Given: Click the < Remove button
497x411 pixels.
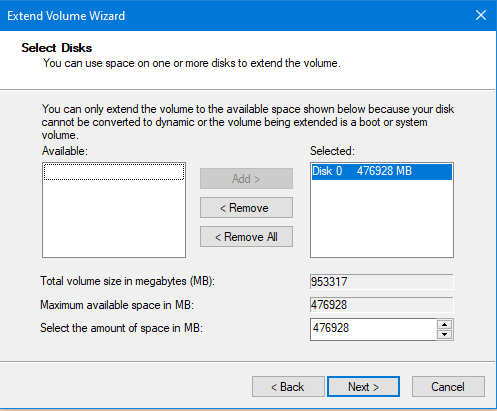Looking at the screenshot, I should pos(246,208).
